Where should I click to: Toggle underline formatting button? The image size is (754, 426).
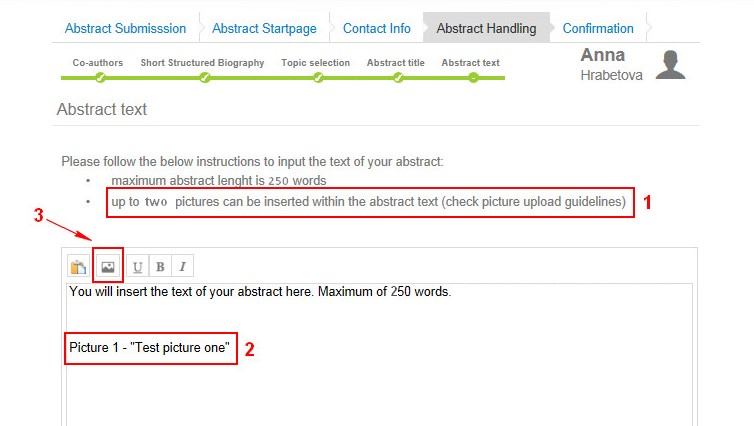[x=138, y=266]
